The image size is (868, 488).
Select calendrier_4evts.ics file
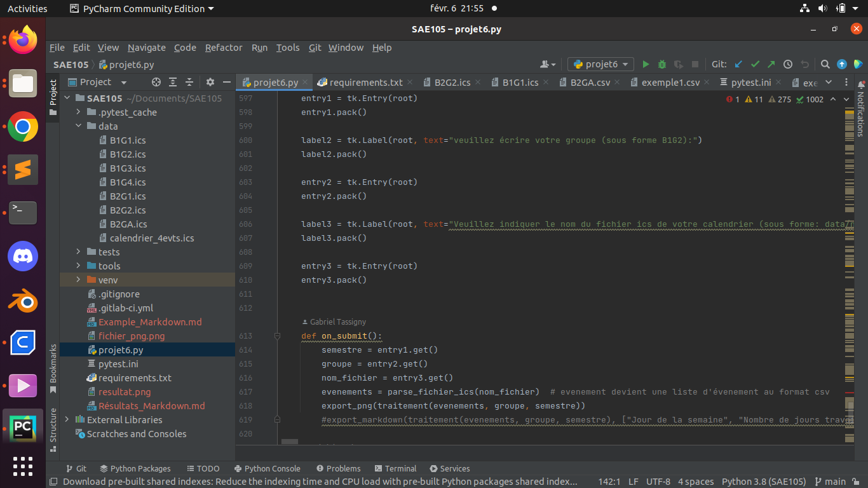[152, 238]
